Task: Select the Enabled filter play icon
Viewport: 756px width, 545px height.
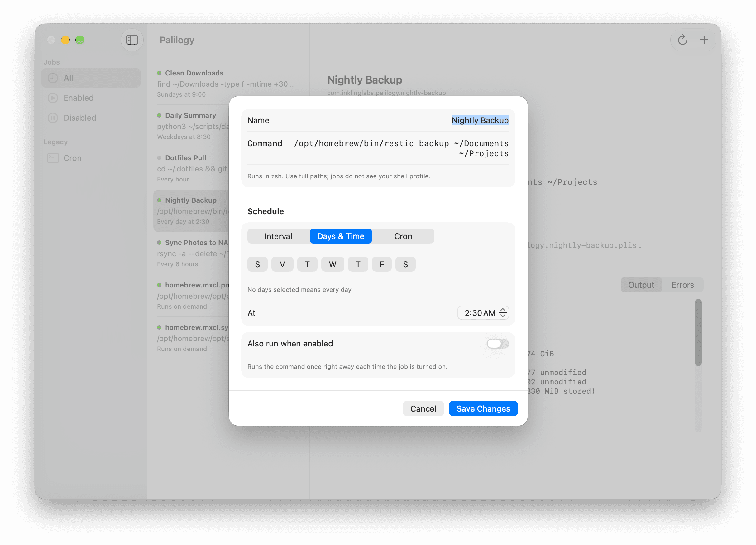Action: click(53, 98)
